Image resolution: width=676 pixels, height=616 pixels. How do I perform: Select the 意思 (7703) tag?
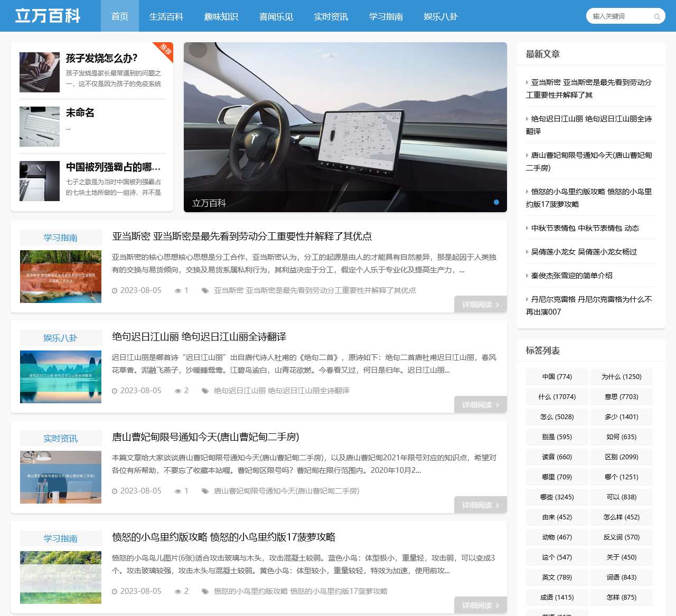622,397
